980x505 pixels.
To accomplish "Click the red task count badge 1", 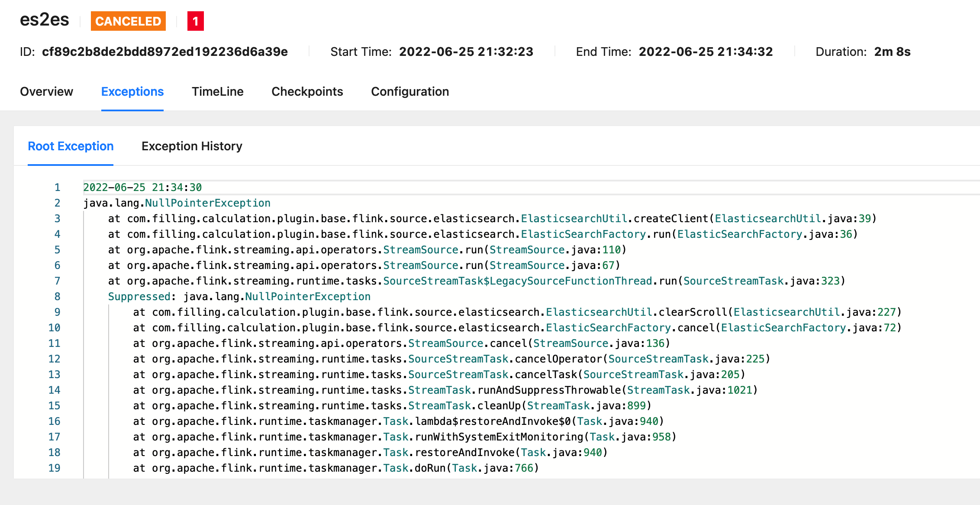I will (x=196, y=21).
